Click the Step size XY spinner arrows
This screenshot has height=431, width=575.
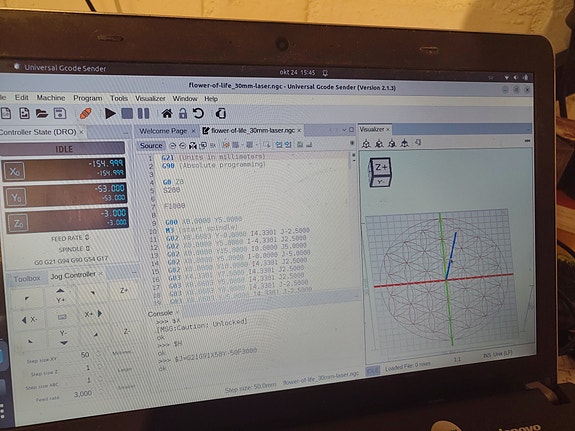tap(98, 354)
